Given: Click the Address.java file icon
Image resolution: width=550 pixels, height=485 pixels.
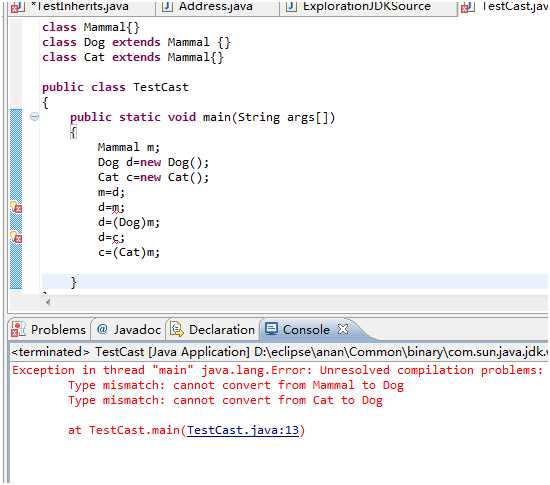Looking at the screenshot, I should click(x=167, y=6).
